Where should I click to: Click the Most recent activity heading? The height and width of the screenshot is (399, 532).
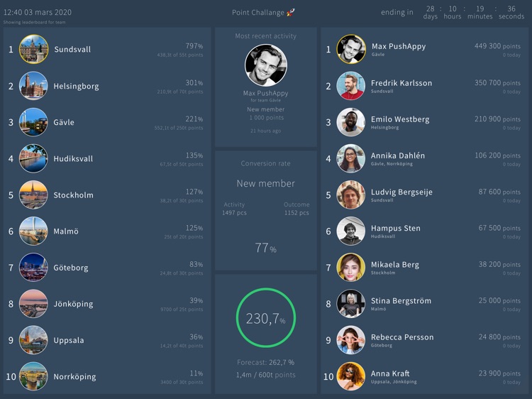266,36
